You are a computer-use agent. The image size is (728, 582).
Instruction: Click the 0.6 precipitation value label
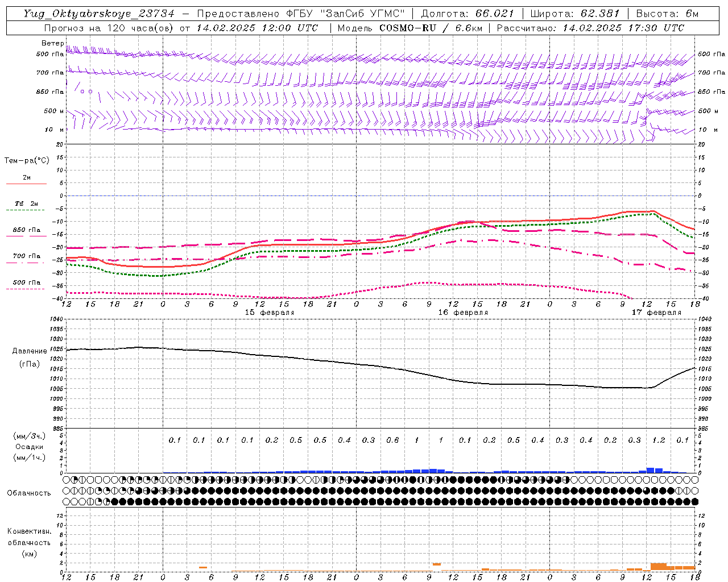point(392,440)
